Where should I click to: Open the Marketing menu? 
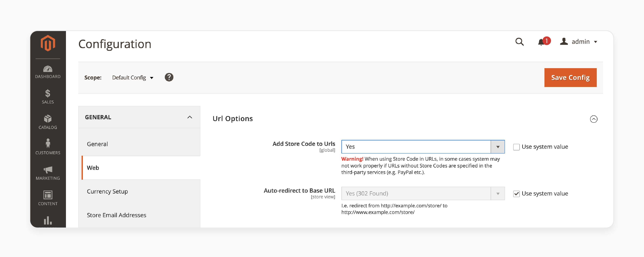(48, 173)
